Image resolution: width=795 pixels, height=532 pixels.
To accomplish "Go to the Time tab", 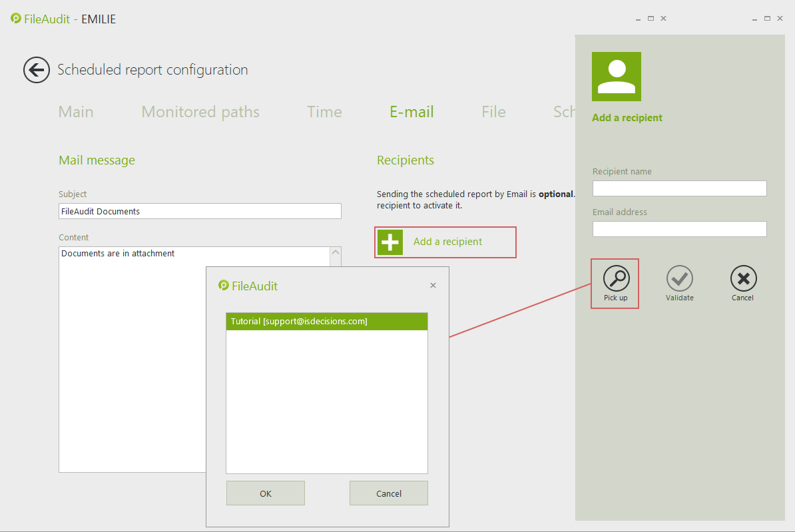I will tap(324, 112).
